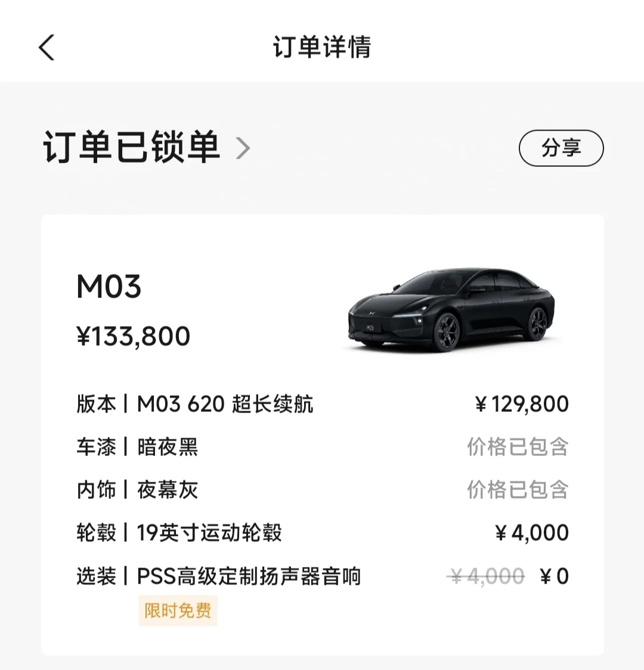
Task: Tap the ¥129,800 version price
Action: tap(522, 404)
